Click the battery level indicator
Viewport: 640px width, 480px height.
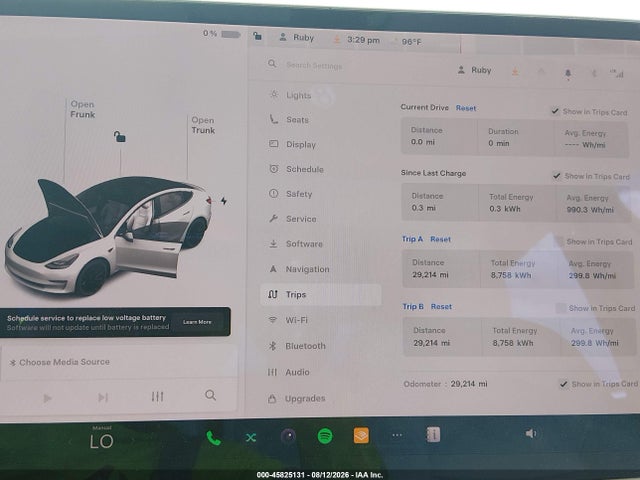tap(222, 34)
